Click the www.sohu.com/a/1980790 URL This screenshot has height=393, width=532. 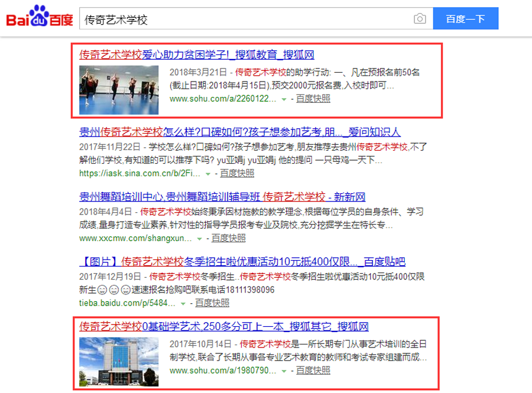223,371
